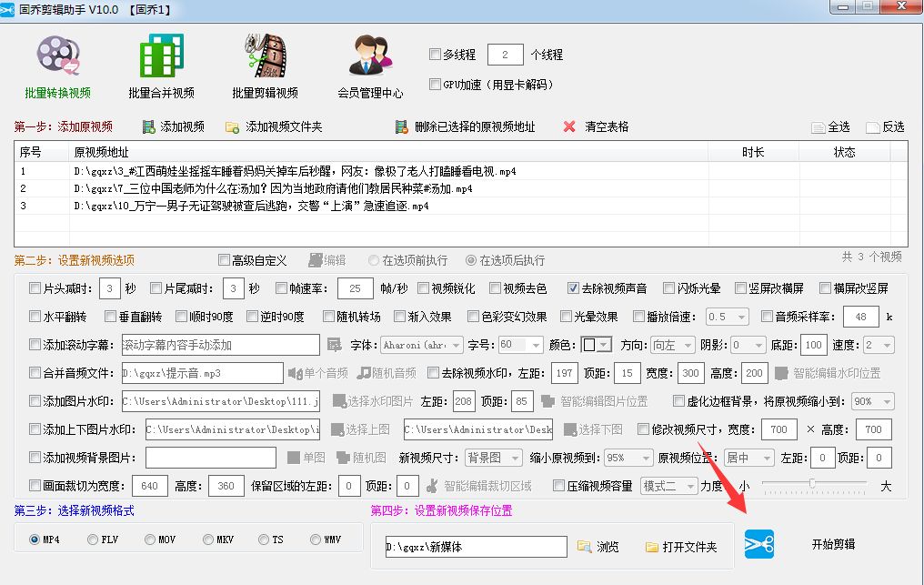Click the 删除已选择的原视频地址 icon
Viewport: 924px width, 585px height.
401,126
